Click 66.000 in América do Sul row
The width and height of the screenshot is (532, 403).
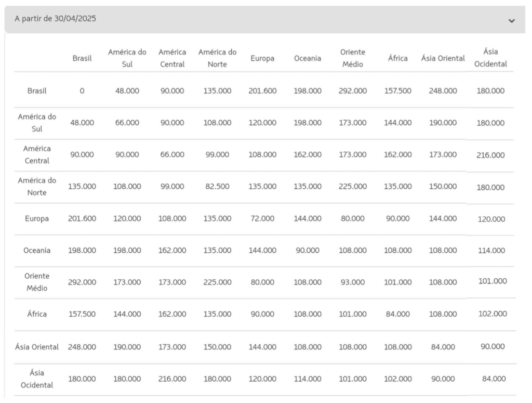click(x=127, y=123)
